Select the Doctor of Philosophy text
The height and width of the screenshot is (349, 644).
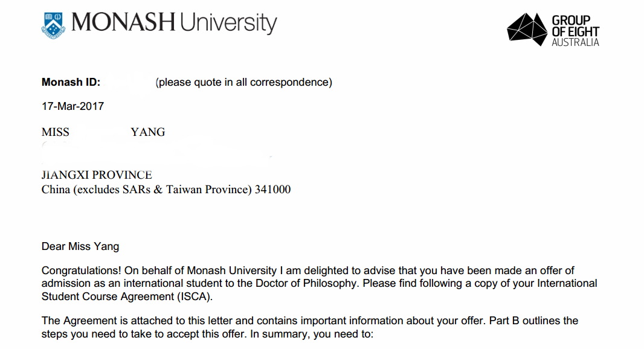[306, 284]
